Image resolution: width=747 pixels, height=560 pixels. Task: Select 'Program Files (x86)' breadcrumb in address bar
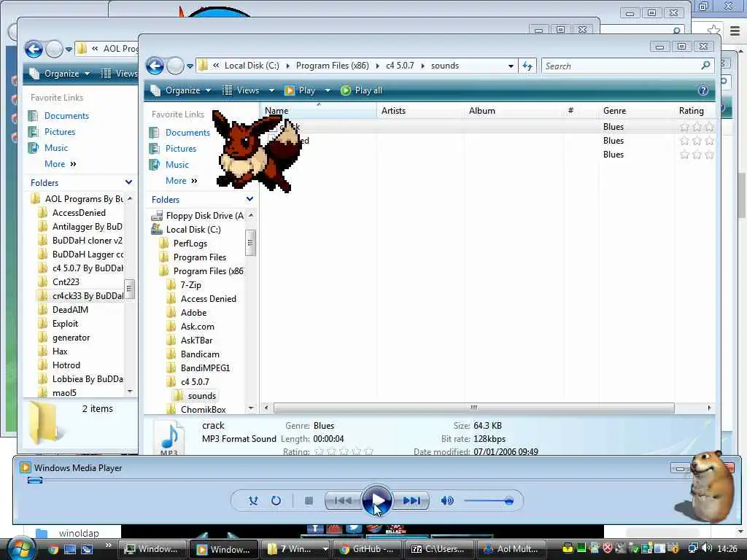(x=332, y=66)
